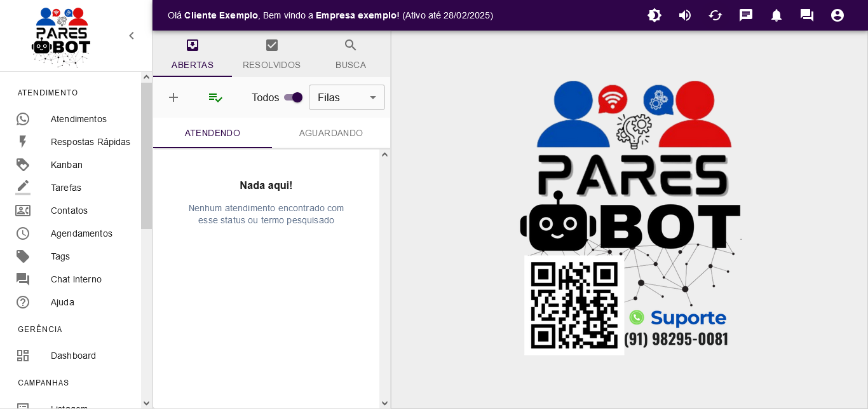Switch to the RESOLVIDOS tab
This screenshot has height=409, width=868.
[x=271, y=54]
